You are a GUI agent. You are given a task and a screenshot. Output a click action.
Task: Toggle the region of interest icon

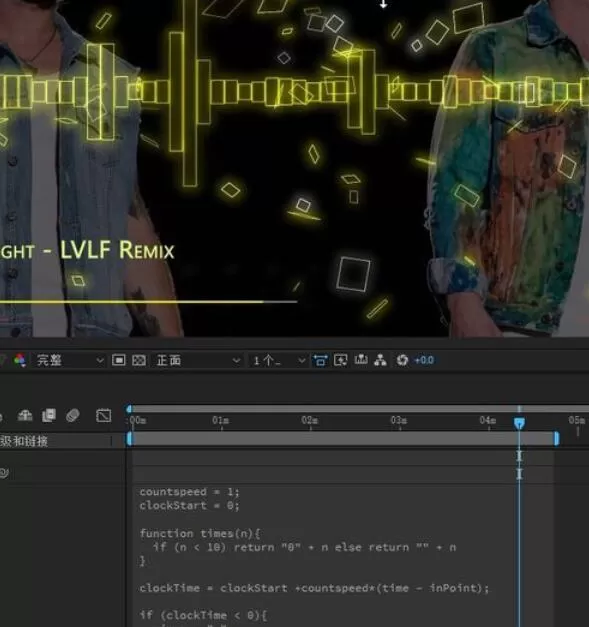pos(118,360)
